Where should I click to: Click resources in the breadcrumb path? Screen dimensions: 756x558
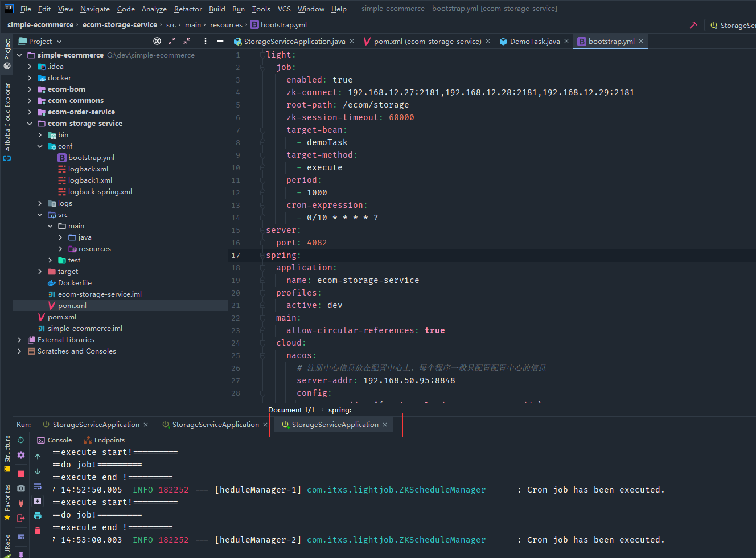(x=226, y=25)
